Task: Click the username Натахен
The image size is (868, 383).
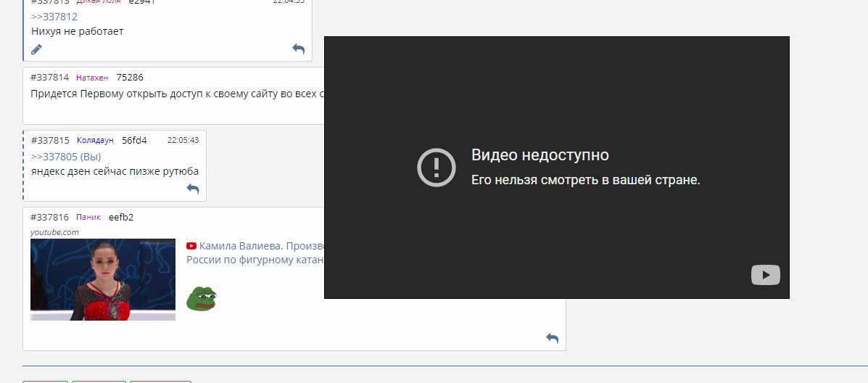Action: (92, 78)
